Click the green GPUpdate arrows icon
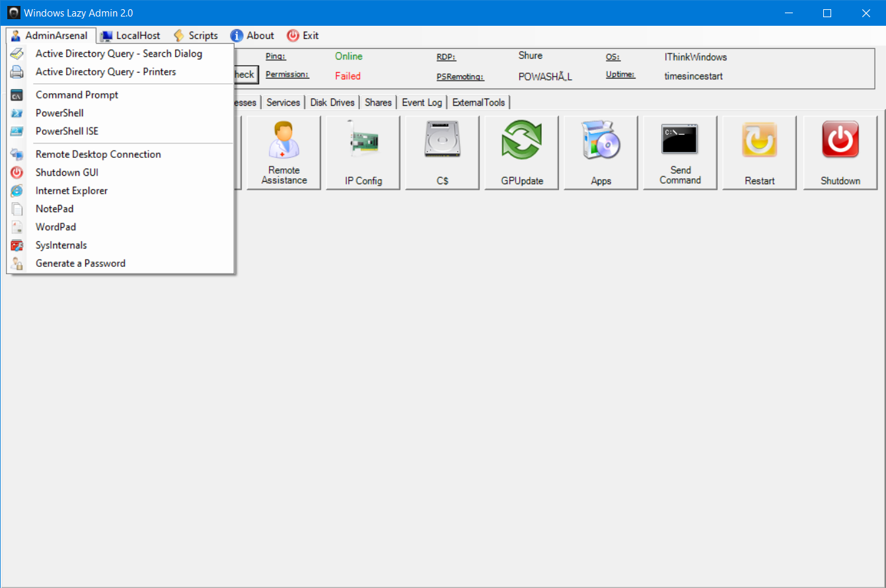The width and height of the screenshot is (886, 588). pos(522,141)
